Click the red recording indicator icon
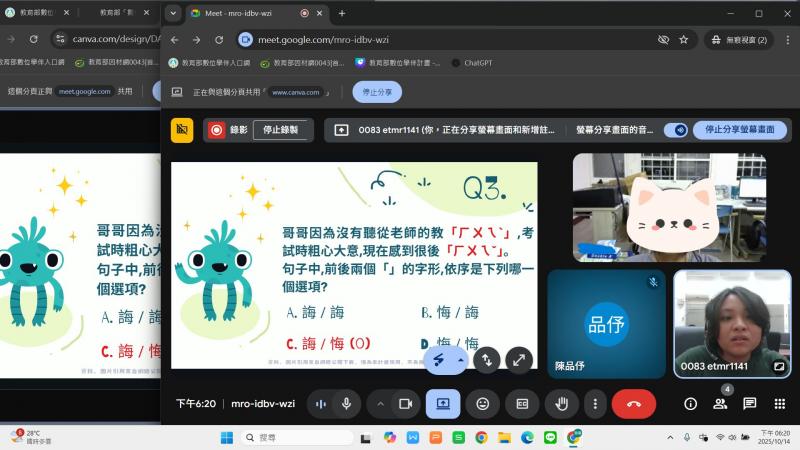The image size is (800, 450). click(x=216, y=130)
